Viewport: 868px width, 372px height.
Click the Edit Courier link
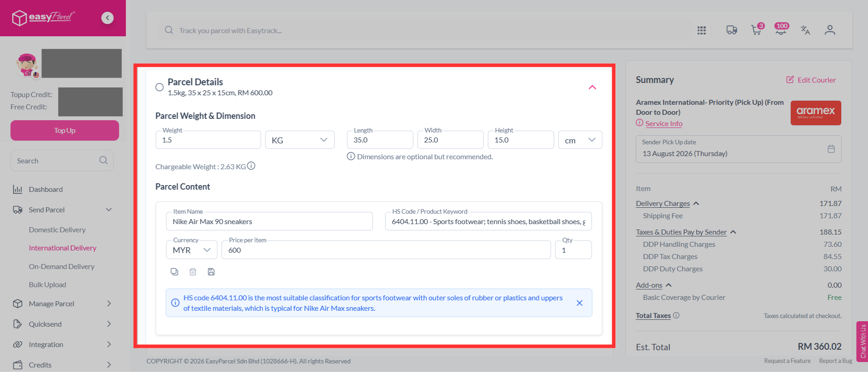[x=817, y=80]
